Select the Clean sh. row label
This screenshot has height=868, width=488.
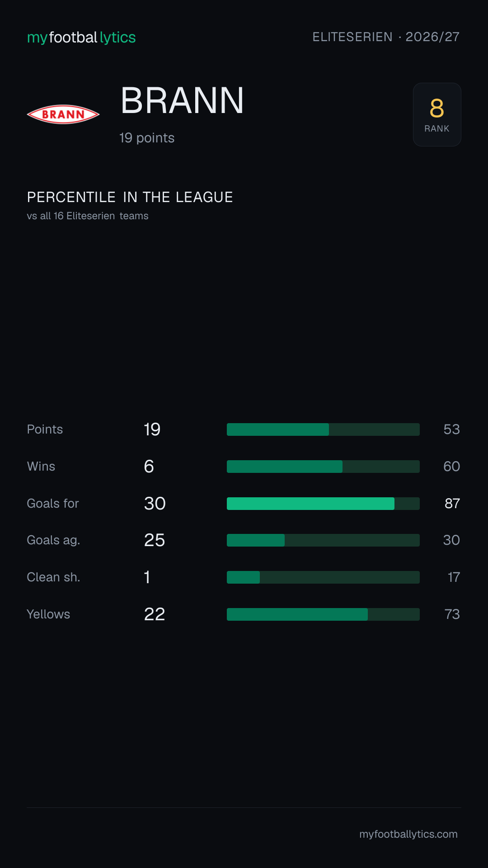(53, 577)
